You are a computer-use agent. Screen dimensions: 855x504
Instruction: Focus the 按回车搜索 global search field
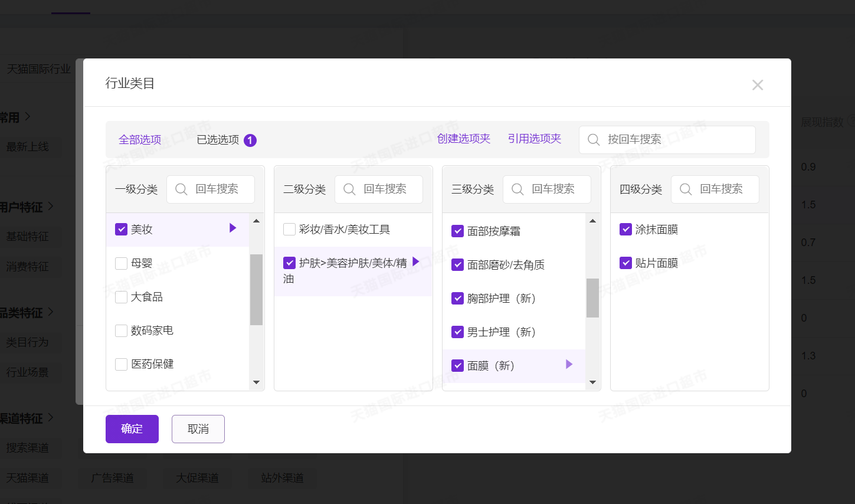[x=667, y=140]
